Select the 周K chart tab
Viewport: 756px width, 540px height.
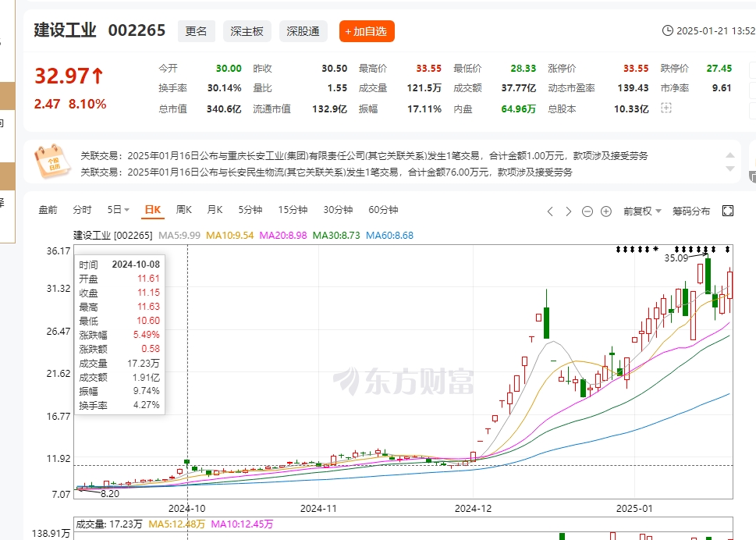(183, 210)
